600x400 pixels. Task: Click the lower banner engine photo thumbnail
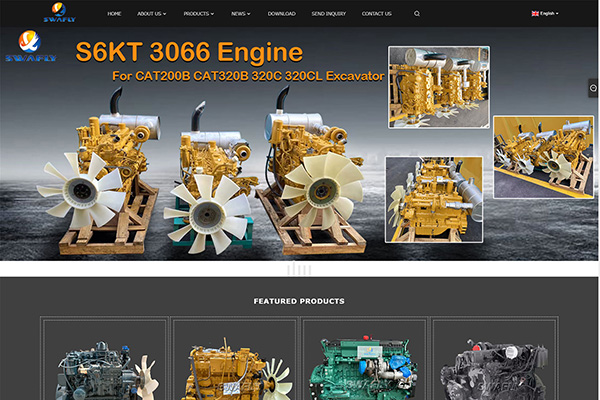coord(434,199)
